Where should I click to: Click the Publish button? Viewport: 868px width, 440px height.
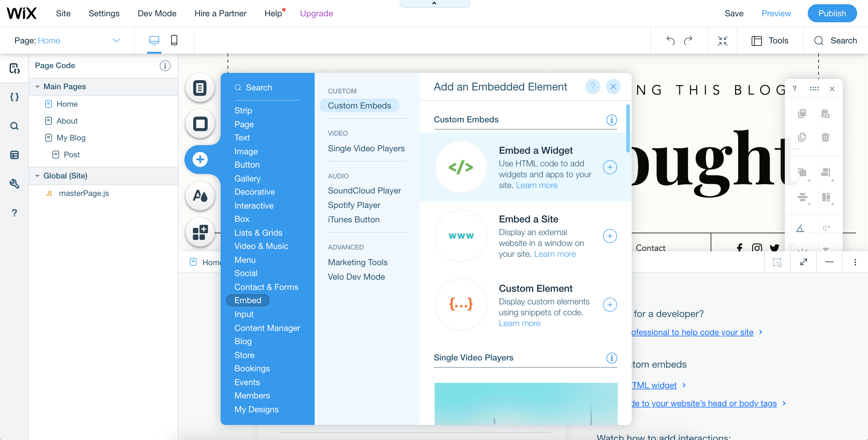(x=832, y=14)
